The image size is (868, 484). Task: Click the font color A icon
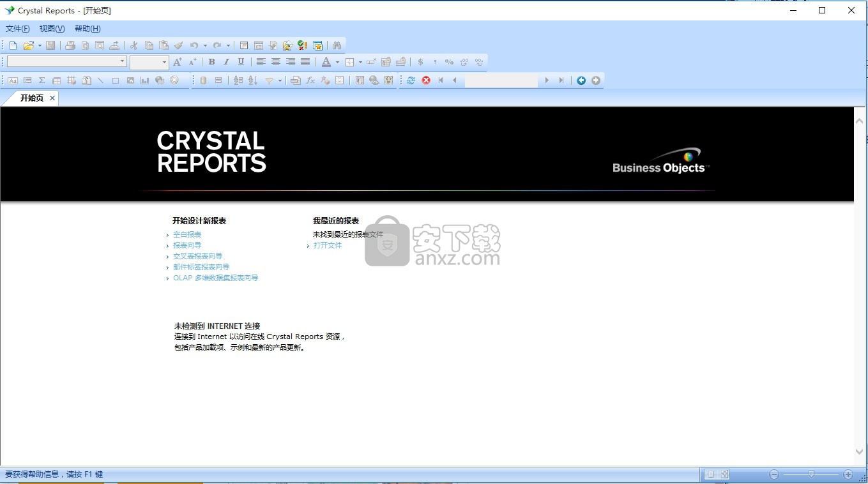pyautogui.click(x=326, y=62)
